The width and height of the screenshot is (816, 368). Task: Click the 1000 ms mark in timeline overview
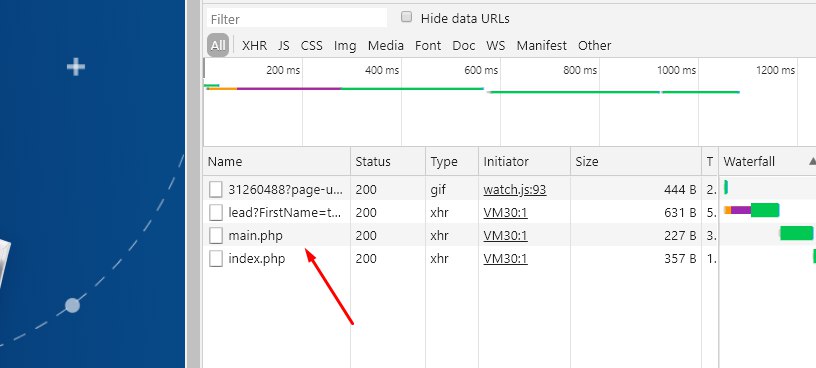[x=676, y=70]
